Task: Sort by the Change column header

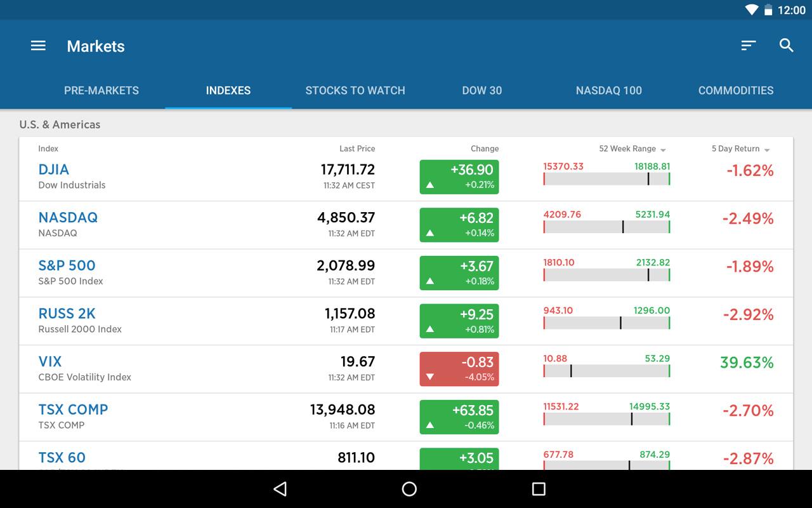Action: click(485, 148)
